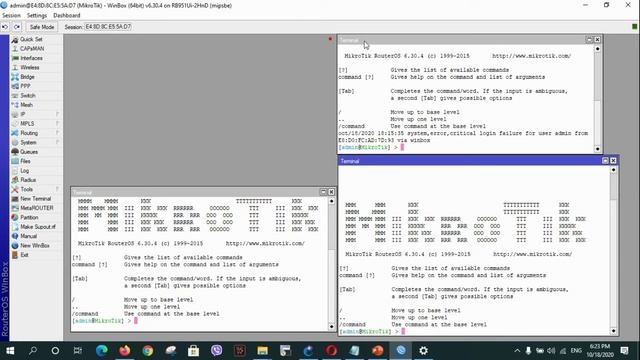
Task: Click the Session address field
Action: point(108,27)
